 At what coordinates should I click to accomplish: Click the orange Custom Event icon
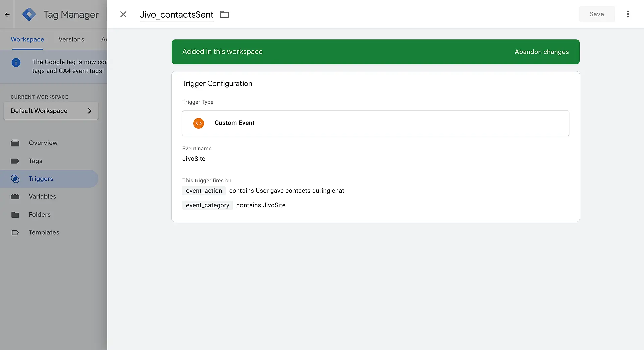(199, 123)
